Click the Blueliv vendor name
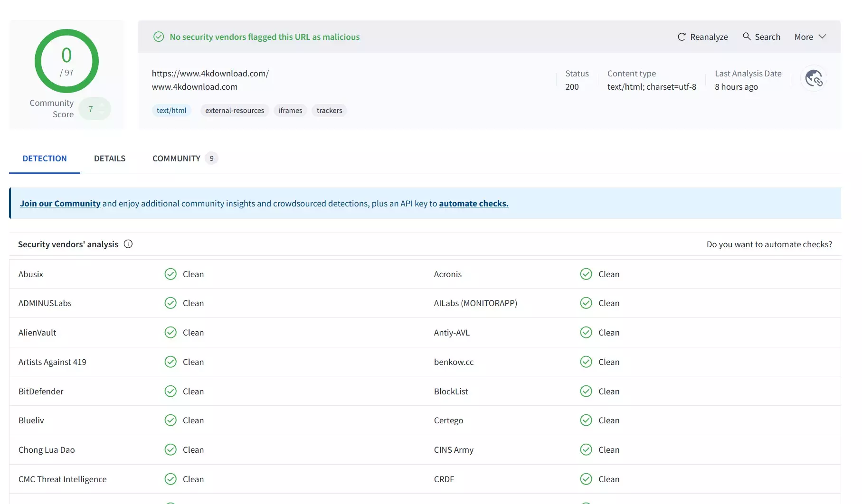Screen dimensions: 862x504 (x=31, y=420)
